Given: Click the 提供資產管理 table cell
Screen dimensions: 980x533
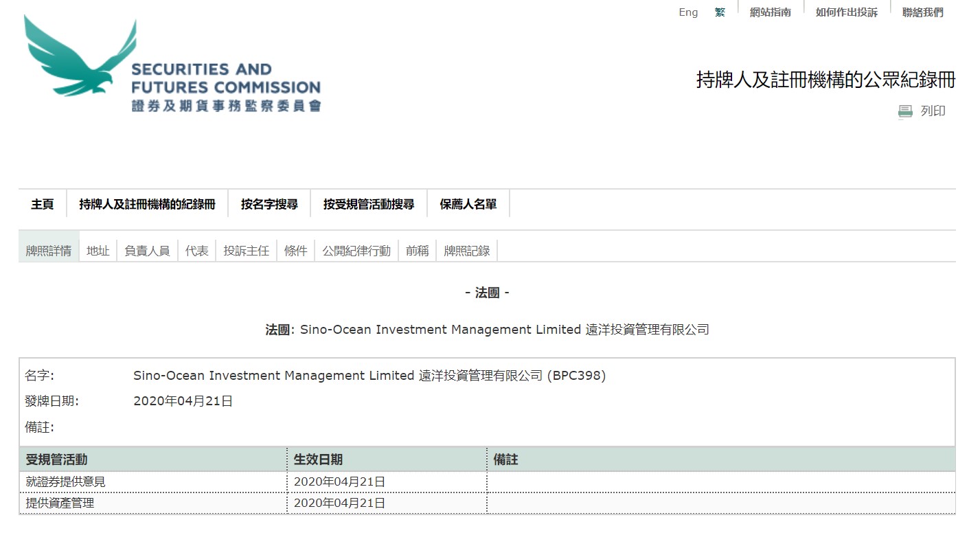Looking at the screenshot, I should point(153,503).
